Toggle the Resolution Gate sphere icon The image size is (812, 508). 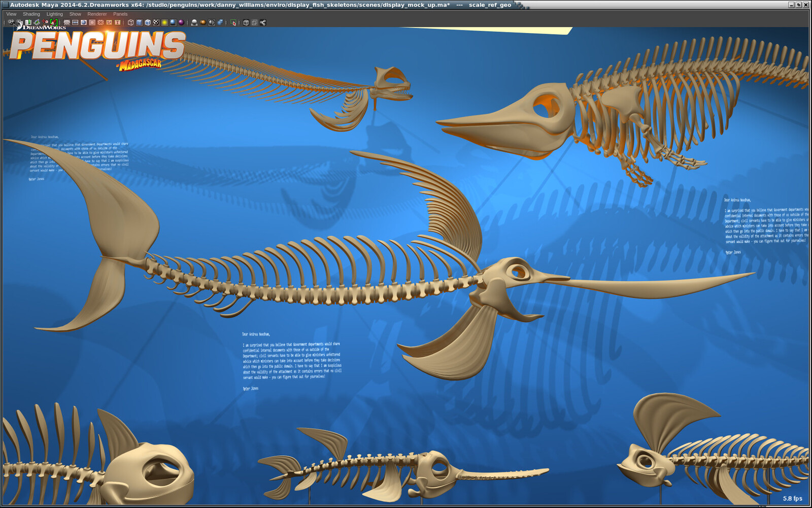pyautogui.click(x=84, y=22)
